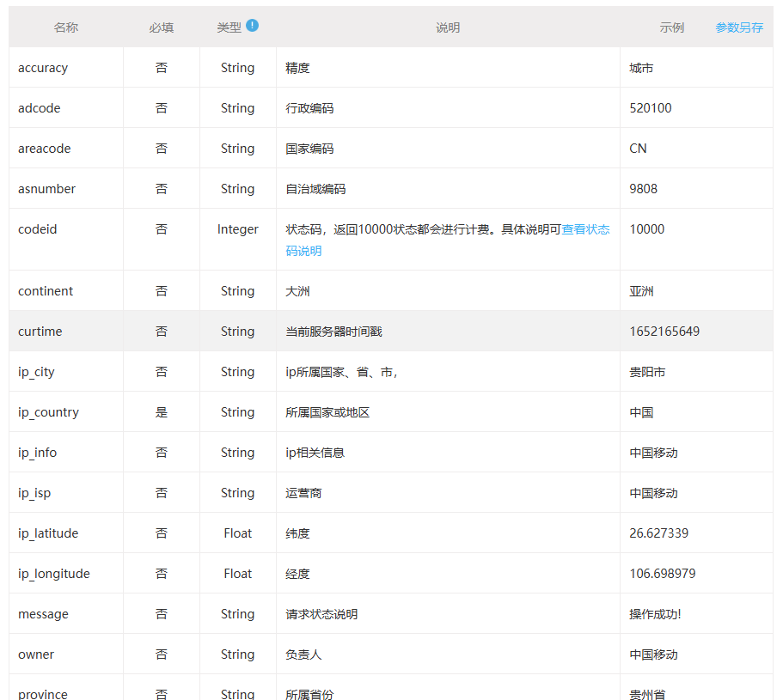Select the continent parameter name

46,291
